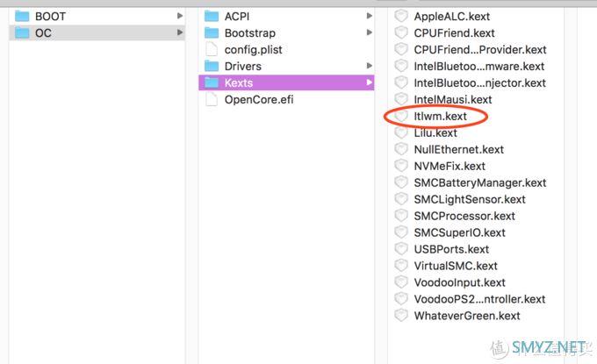
Task: Expand the OC folder arrow
Action: pos(180,32)
